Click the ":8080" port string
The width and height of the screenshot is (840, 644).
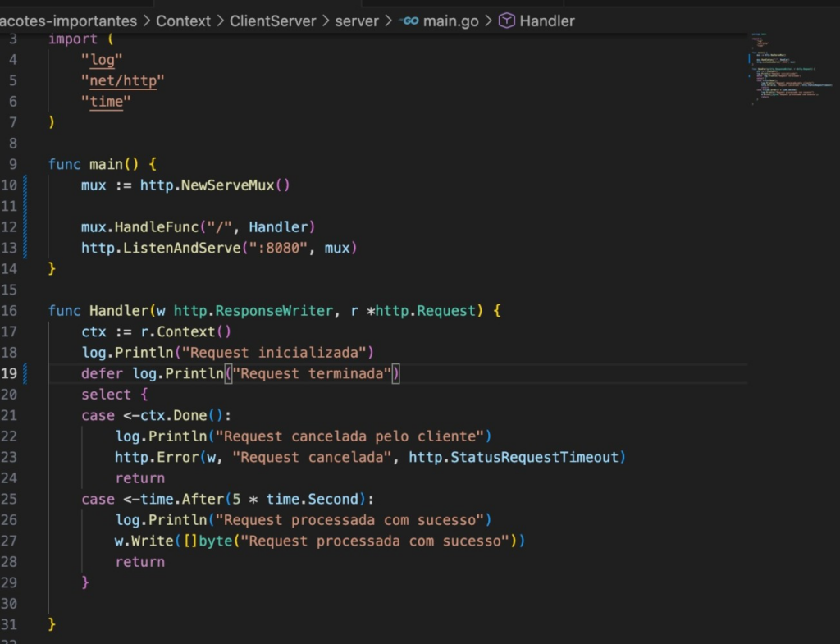pos(278,248)
